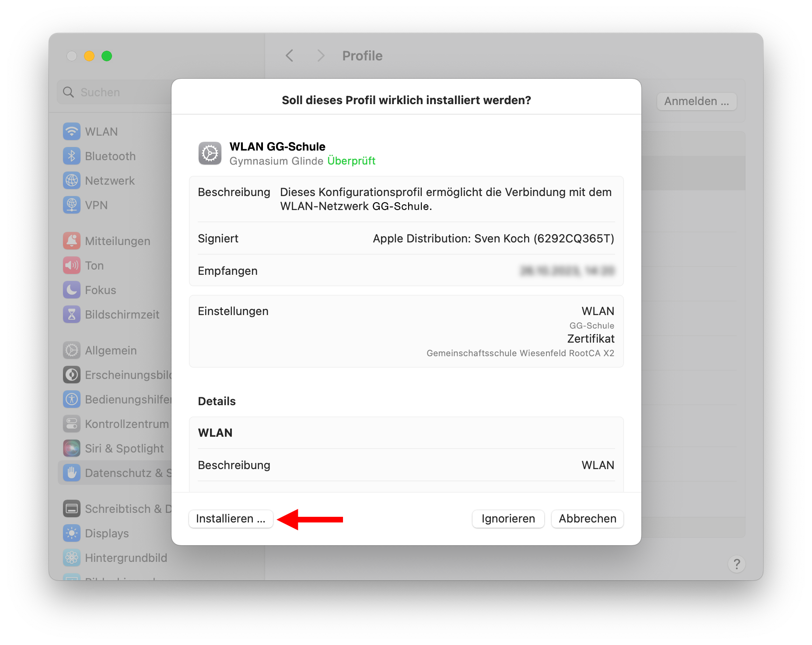Dismiss the profile with Ignorieren
Image resolution: width=812 pixels, height=645 pixels.
click(508, 519)
